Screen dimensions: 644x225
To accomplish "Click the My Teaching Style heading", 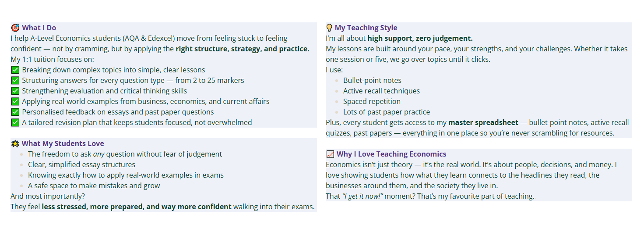I will tap(366, 28).
